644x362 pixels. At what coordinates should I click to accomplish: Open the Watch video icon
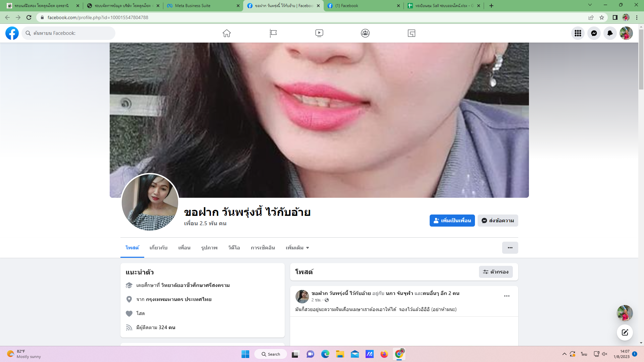[x=319, y=33]
